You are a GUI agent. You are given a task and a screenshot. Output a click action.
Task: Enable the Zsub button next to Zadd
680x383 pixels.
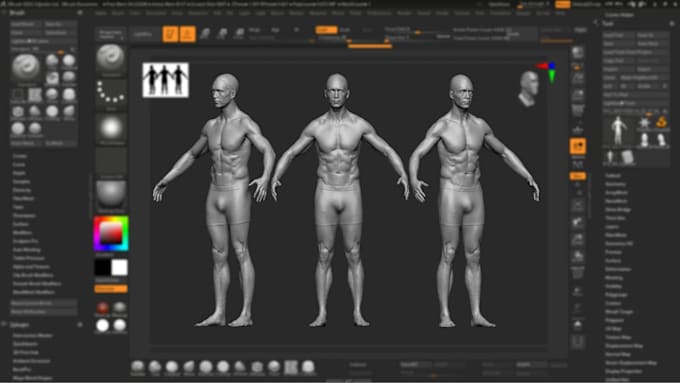[345, 29]
